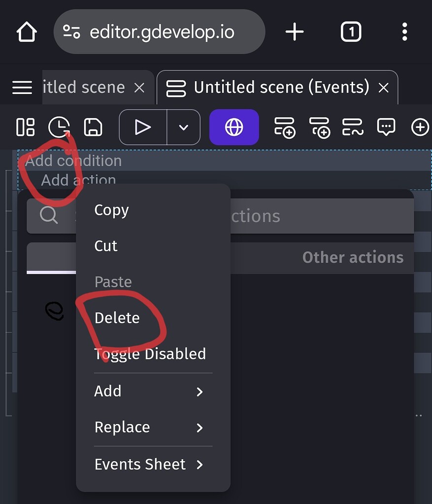Viewport: 432px width, 504px height.
Task: Add a new event using the toolbar icon
Action: 285,127
